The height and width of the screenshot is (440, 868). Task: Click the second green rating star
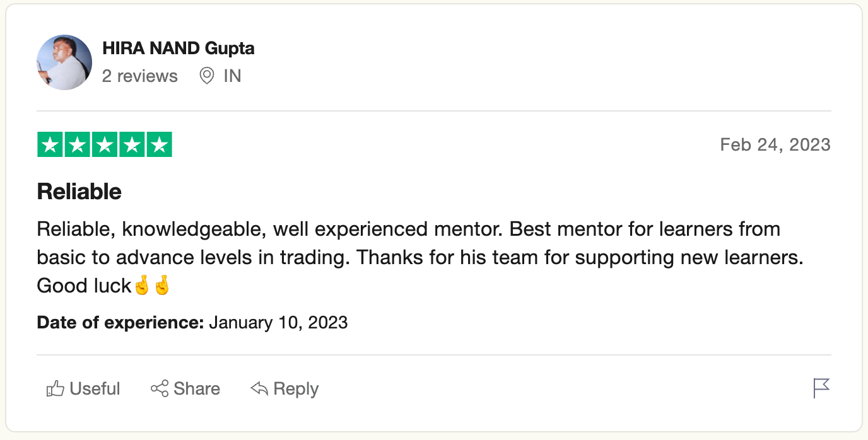tap(78, 145)
